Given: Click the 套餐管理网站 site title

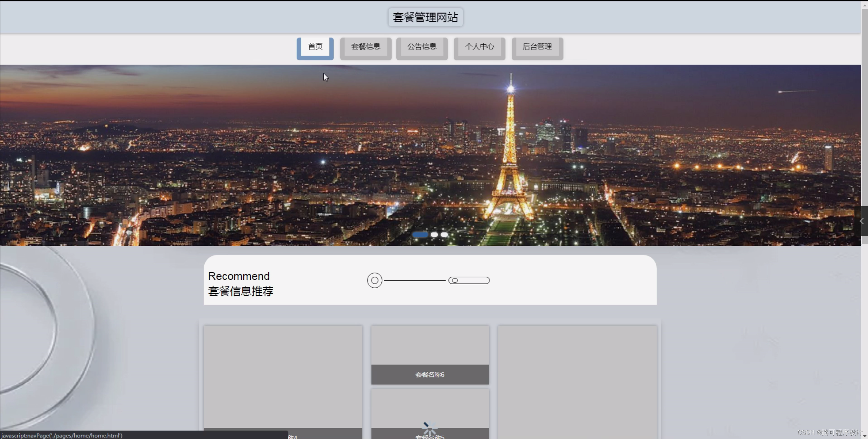Looking at the screenshot, I should tap(425, 17).
